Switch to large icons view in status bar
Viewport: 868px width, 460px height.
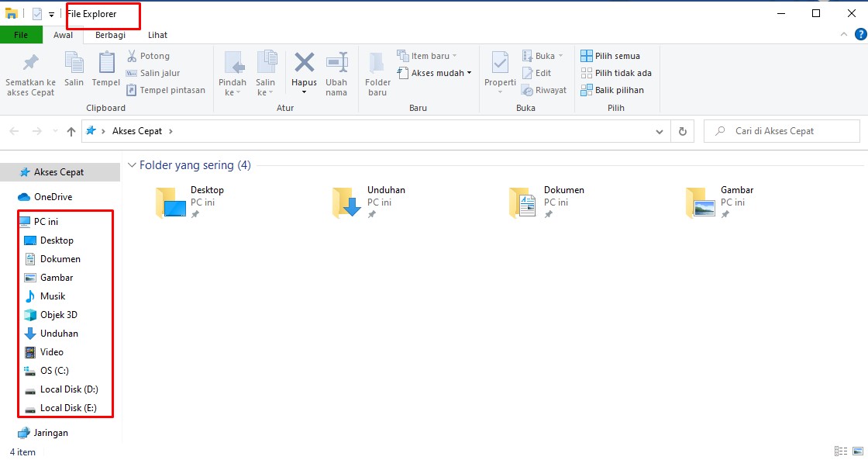pos(859,451)
